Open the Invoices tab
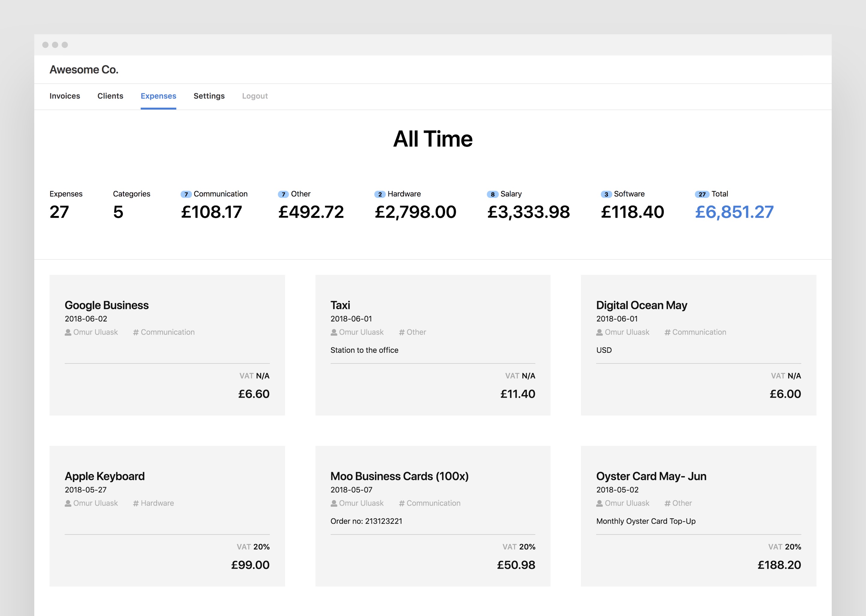Image resolution: width=866 pixels, height=616 pixels. point(65,96)
